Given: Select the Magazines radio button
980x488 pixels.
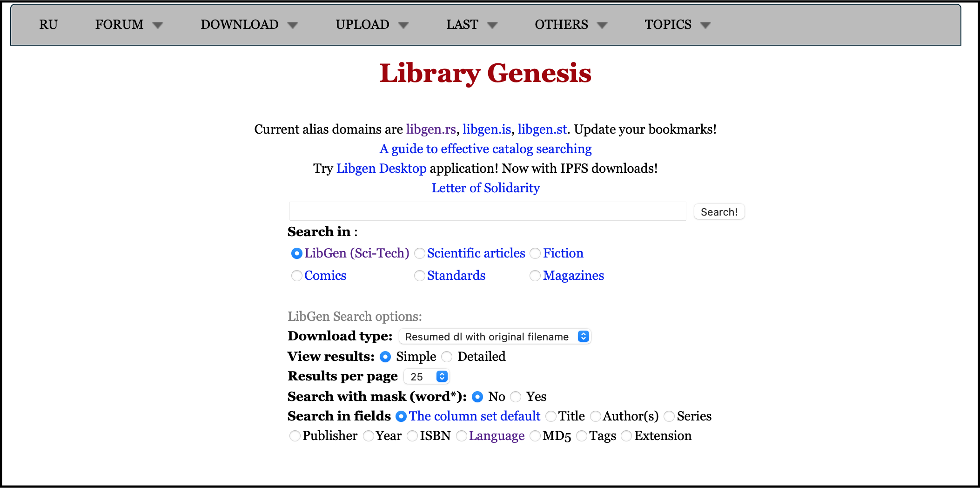Looking at the screenshot, I should pyautogui.click(x=535, y=276).
